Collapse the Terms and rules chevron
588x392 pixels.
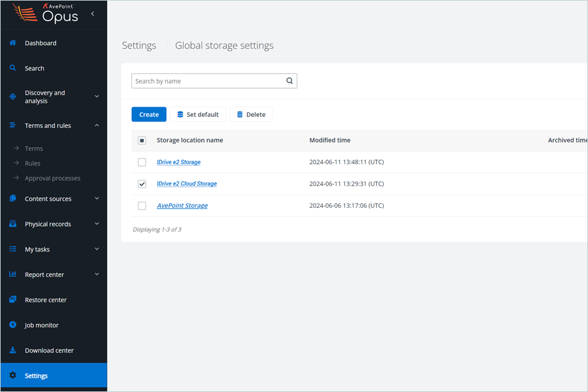97,125
